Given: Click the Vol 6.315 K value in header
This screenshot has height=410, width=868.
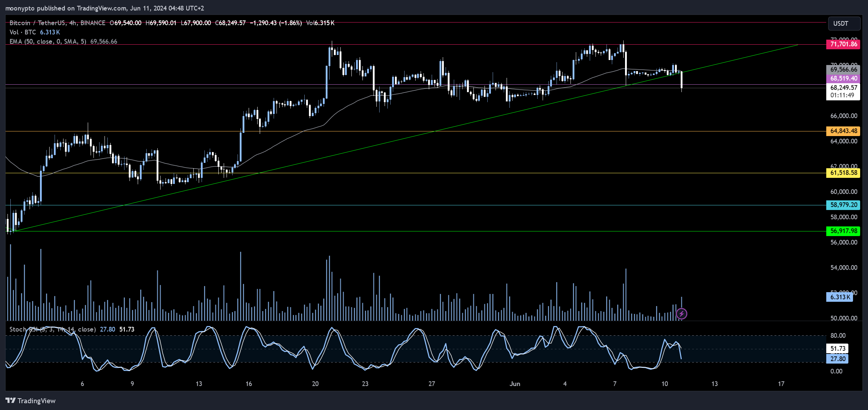Looking at the screenshot, I should 320,23.
